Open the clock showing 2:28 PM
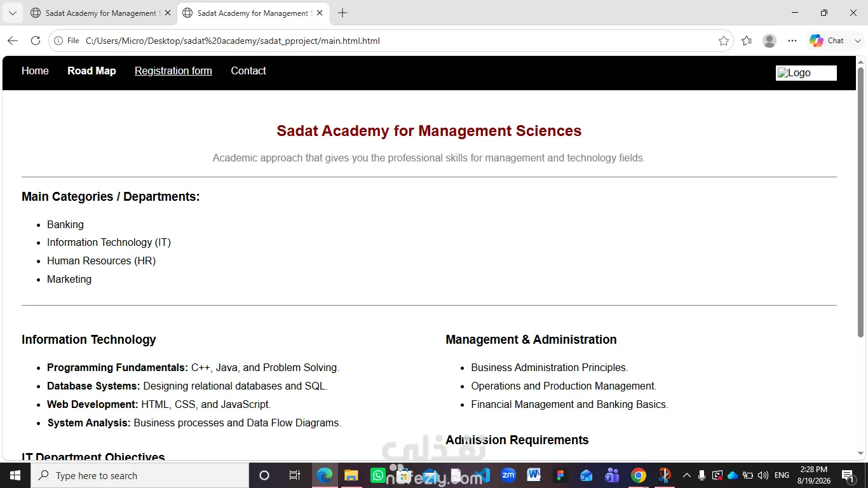 click(813, 475)
